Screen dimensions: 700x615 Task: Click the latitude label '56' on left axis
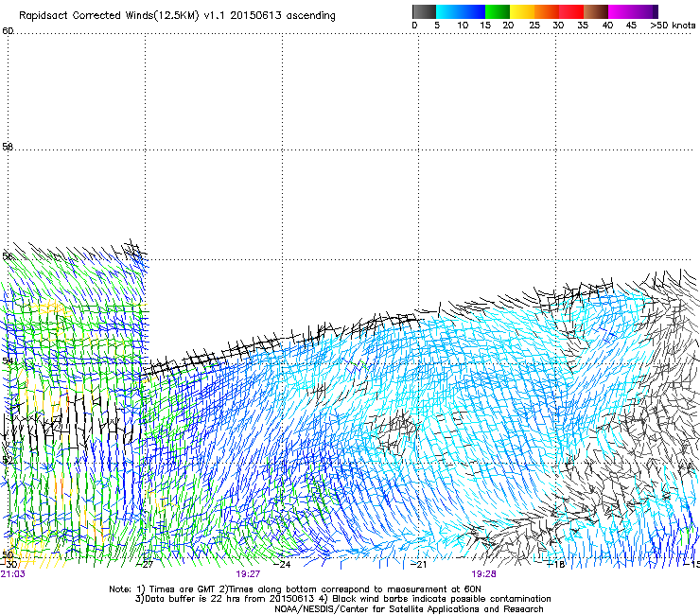[x=8, y=255]
